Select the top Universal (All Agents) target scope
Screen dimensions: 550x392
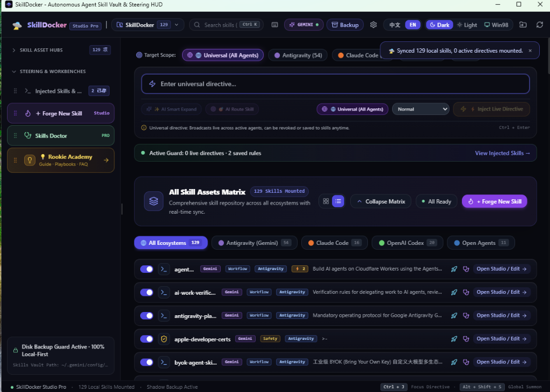pos(223,55)
